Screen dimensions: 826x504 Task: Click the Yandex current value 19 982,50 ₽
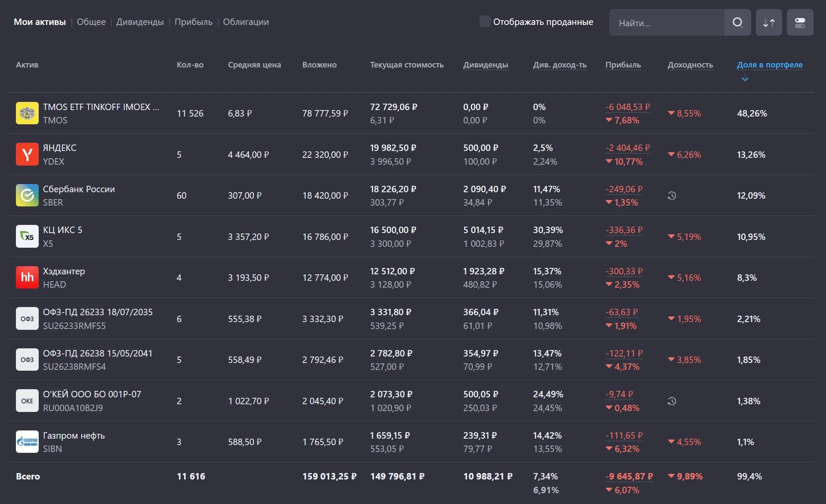click(393, 148)
